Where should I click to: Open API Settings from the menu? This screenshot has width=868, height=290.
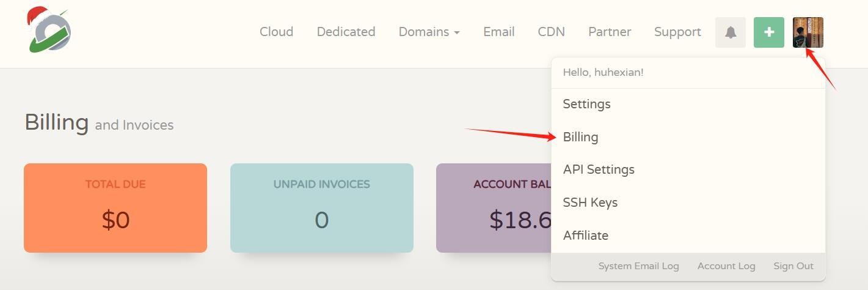(x=599, y=169)
